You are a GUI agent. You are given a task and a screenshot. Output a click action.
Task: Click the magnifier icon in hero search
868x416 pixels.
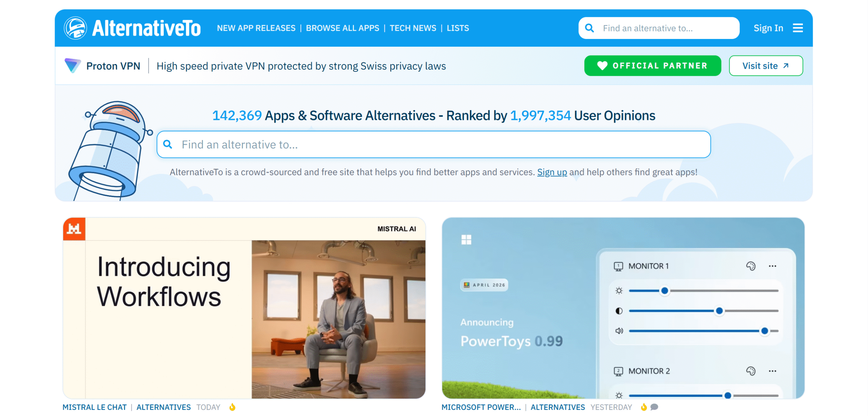[x=167, y=145]
